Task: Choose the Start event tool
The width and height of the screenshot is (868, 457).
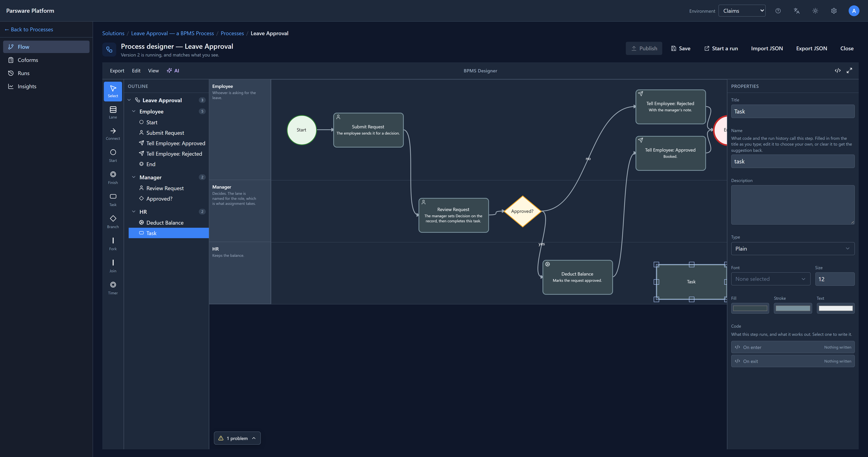Action: 113,155
